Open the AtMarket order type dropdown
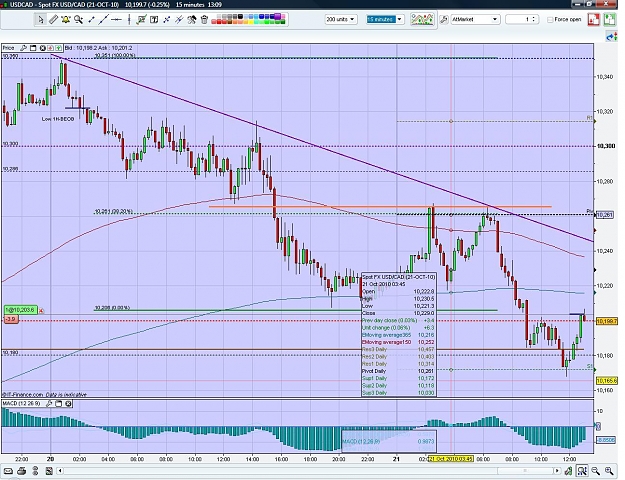The width and height of the screenshot is (625, 480). pyautogui.click(x=475, y=19)
